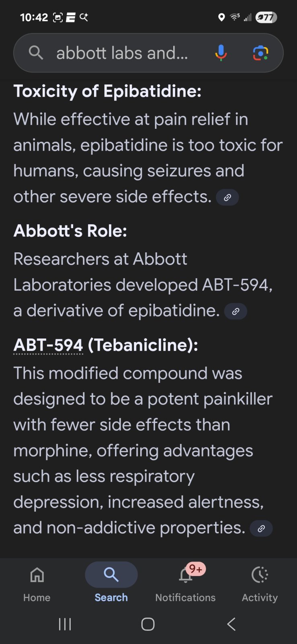Viewport: 297px width, 644px height.
Task: Tap the magnifier icon in search bar
Action: point(36,52)
